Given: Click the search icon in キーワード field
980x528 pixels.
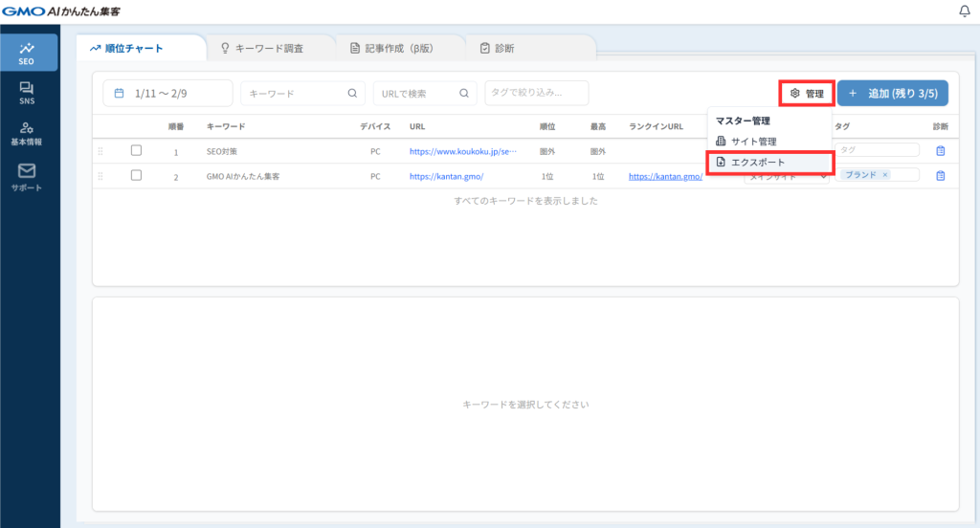Looking at the screenshot, I should click(352, 93).
